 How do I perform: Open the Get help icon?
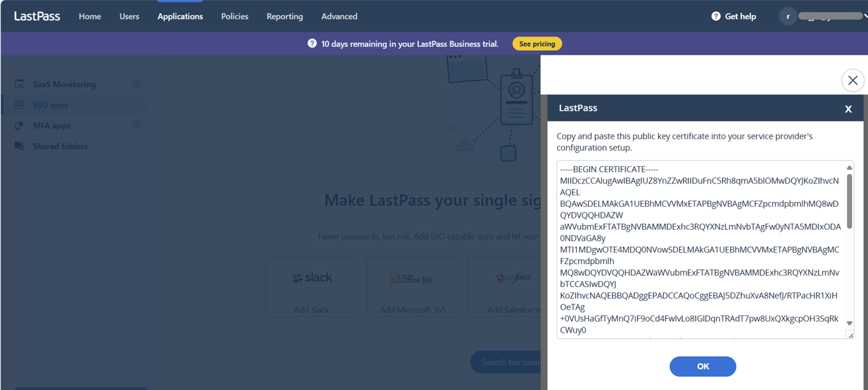(x=716, y=16)
